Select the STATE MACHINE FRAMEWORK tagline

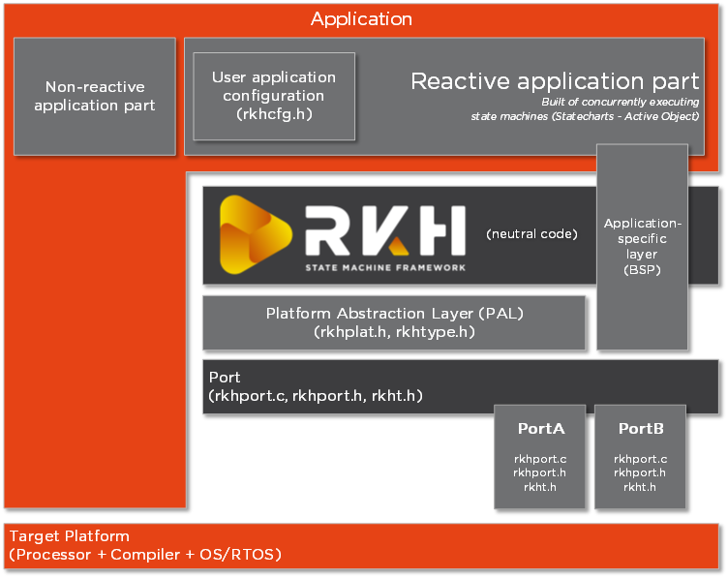pos(385,267)
